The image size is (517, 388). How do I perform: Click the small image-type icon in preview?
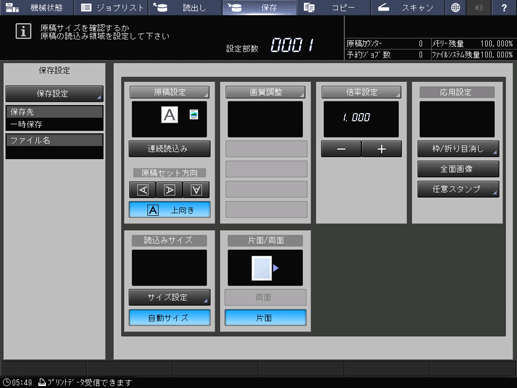click(194, 114)
